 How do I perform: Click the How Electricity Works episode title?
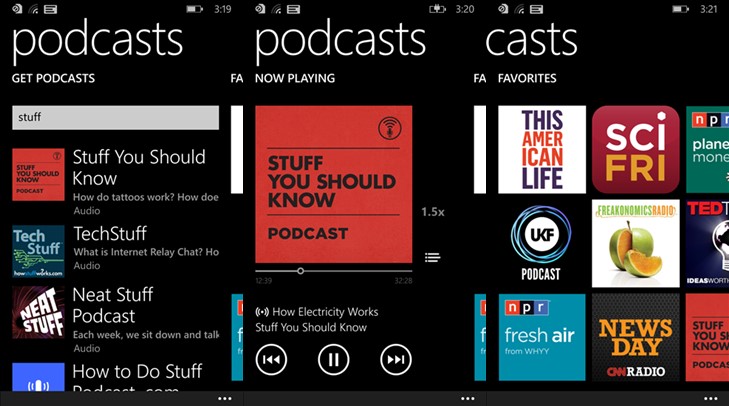[325, 312]
